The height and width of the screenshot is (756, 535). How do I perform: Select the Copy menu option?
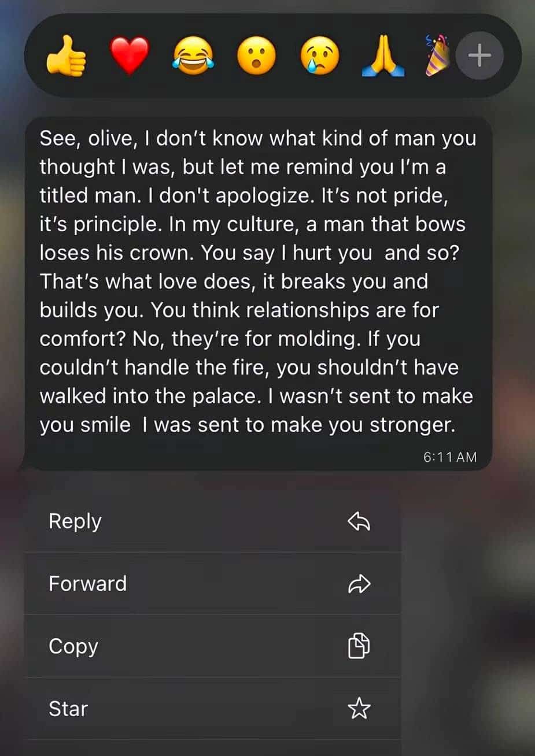212,646
